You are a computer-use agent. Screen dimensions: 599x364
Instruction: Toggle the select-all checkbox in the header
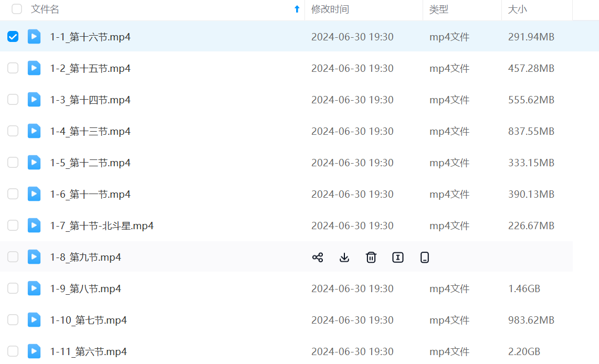click(17, 9)
